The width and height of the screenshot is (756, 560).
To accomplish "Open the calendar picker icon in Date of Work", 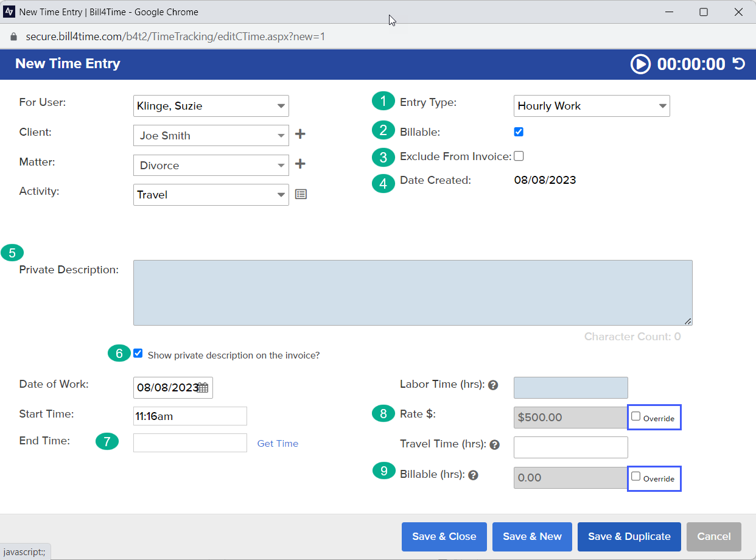I will [x=203, y=388].
